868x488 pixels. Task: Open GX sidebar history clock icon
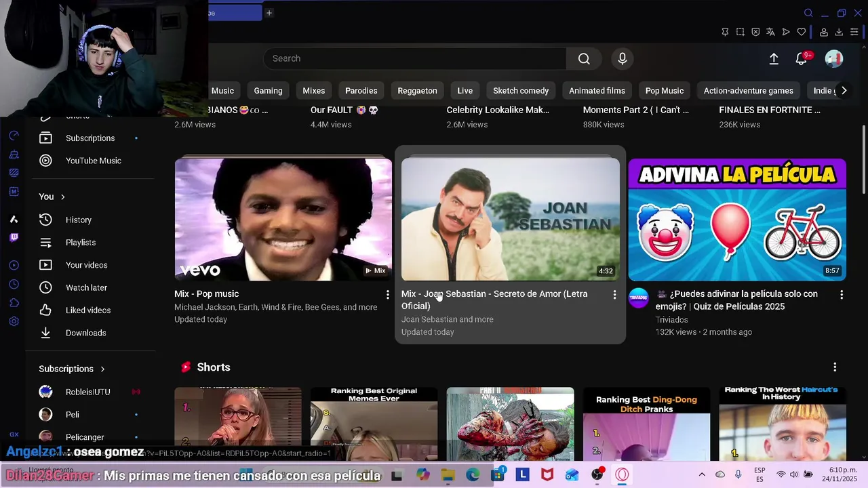pos(14,284)
